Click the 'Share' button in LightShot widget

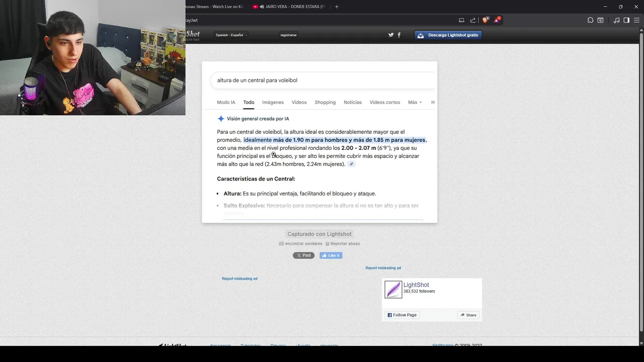[x=468, y=315]
